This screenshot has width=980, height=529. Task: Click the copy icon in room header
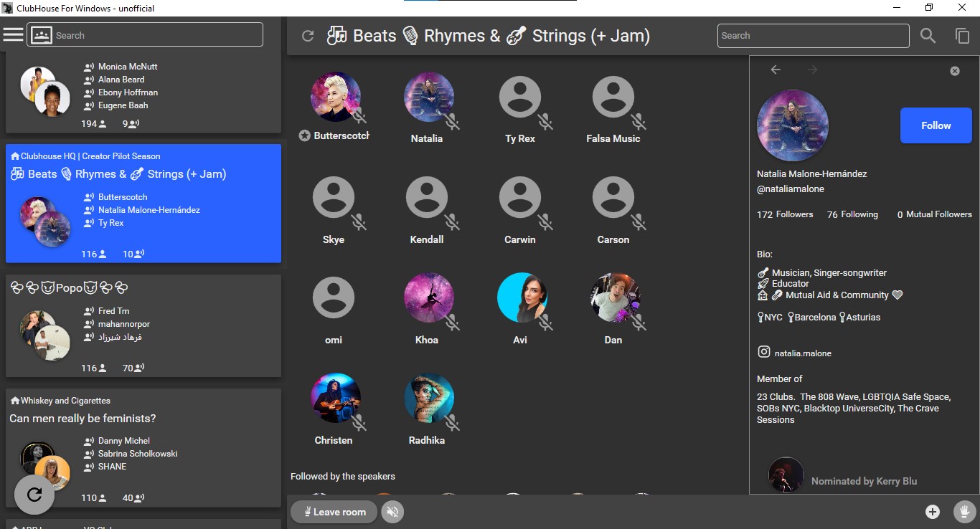(x=962, y=36)
